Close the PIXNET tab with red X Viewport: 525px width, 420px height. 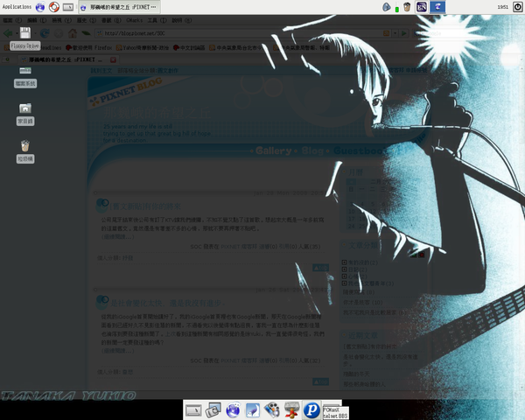113,59
